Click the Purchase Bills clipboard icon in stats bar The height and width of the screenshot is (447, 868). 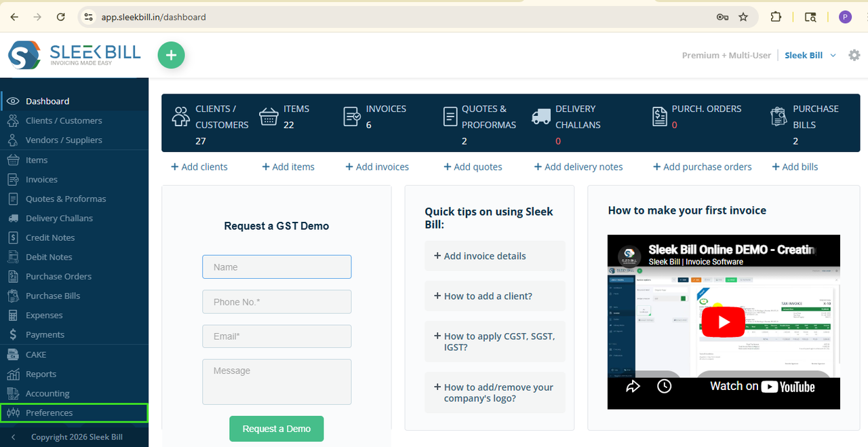[779, 117]
